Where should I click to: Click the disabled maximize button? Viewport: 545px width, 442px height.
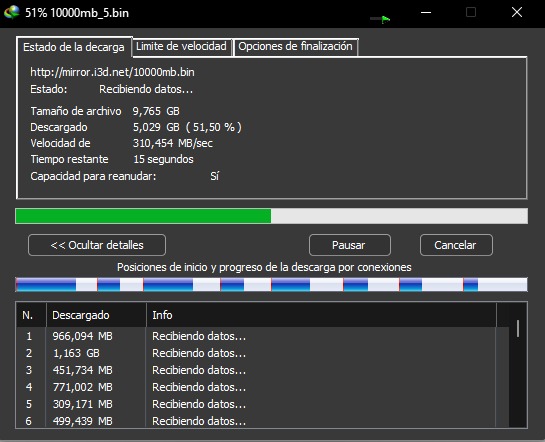click(x=471, y=13)
